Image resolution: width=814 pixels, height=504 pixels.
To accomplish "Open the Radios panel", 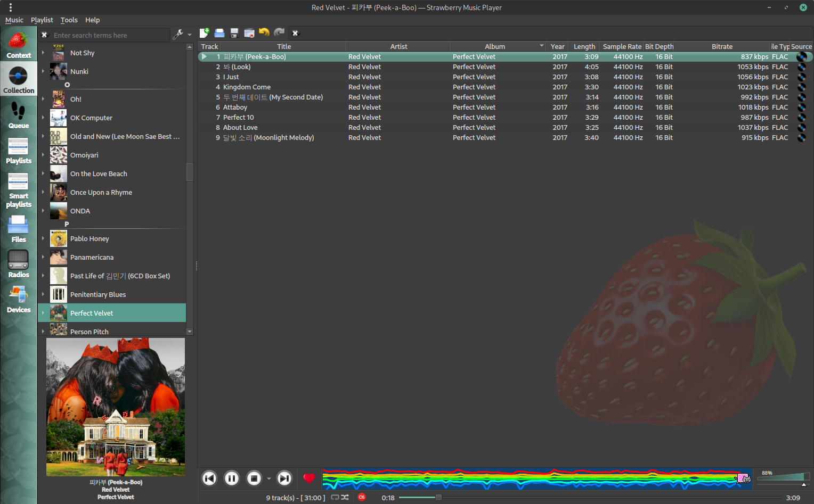I will (x=18, y=264).
